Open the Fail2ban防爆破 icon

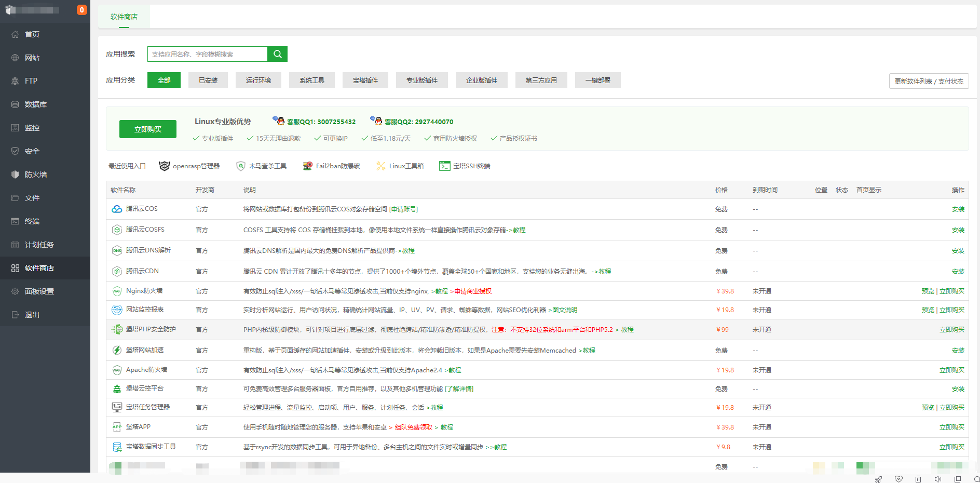pos(308,166)
